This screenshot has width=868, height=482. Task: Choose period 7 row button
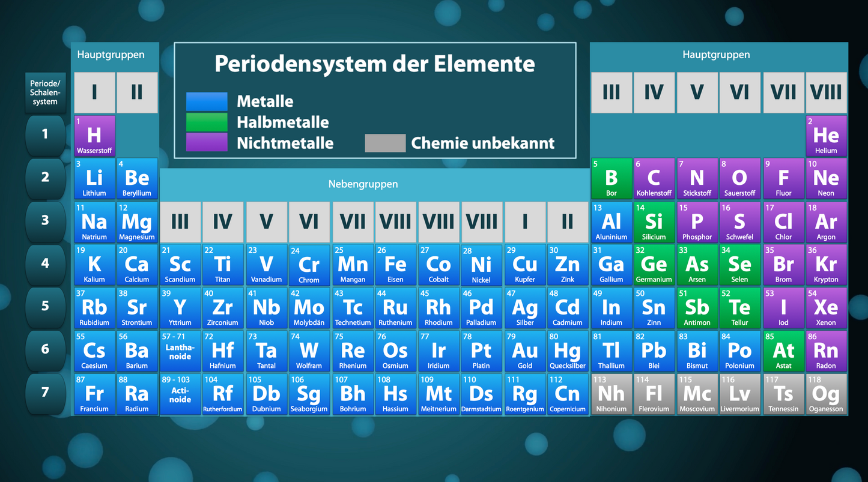[x=45, y=393]
